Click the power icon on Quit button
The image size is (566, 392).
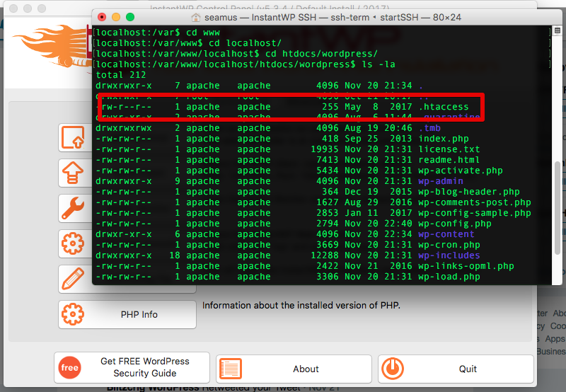click(393, 369)
